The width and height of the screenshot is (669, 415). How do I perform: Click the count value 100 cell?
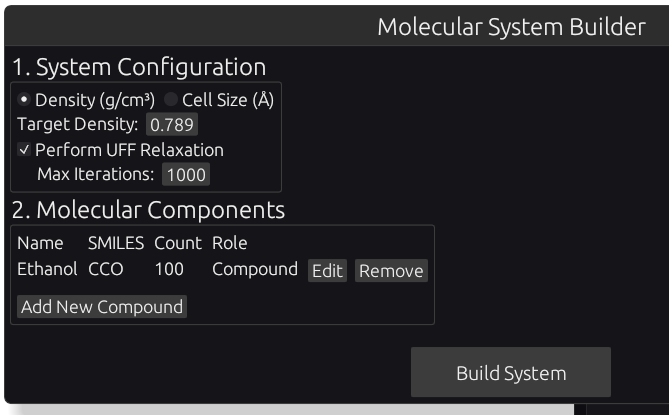pyautogui.click(x=169, y=269)
